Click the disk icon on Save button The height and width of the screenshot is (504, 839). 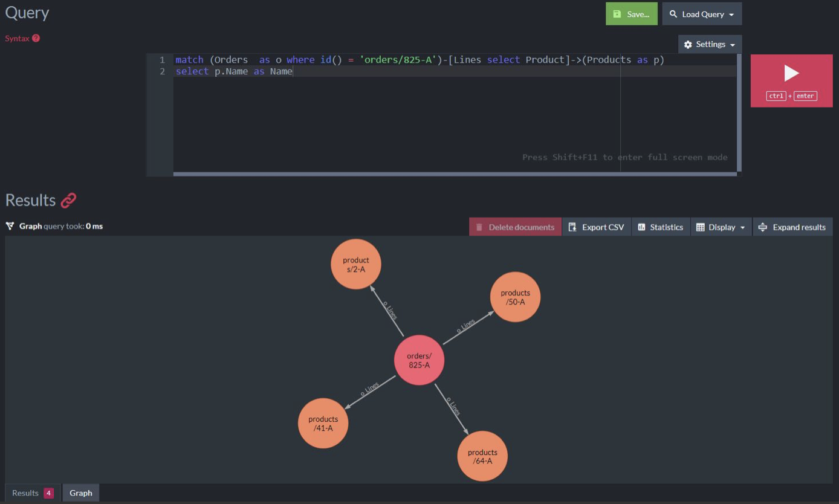click(617, 14)
